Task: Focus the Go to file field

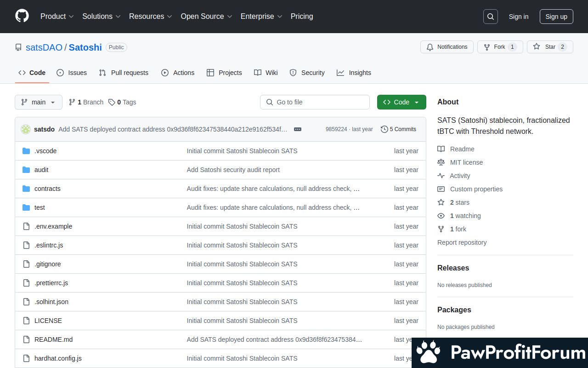Action: [315, 102]
